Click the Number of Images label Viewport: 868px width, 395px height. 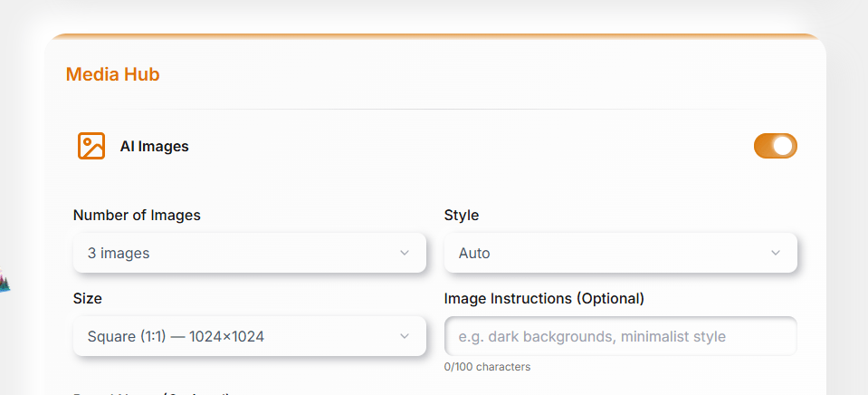(x=137, y=215)
